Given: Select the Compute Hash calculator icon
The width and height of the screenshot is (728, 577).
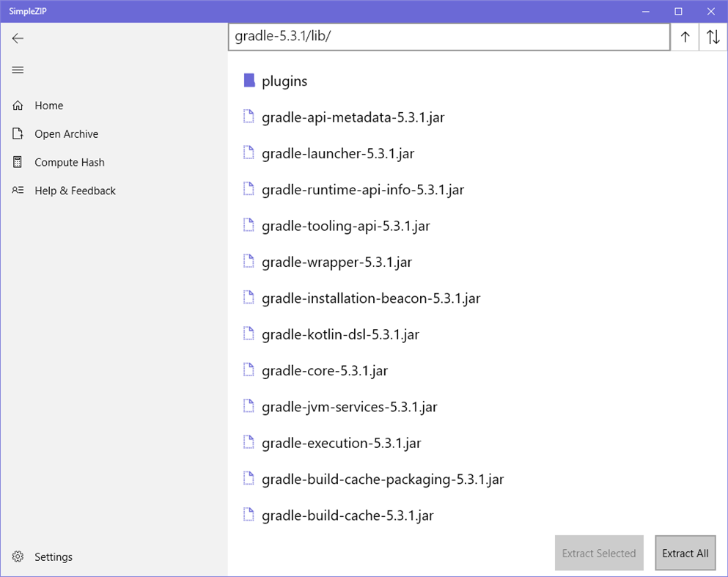Looking at the screenshot, I should click(18, 162).
